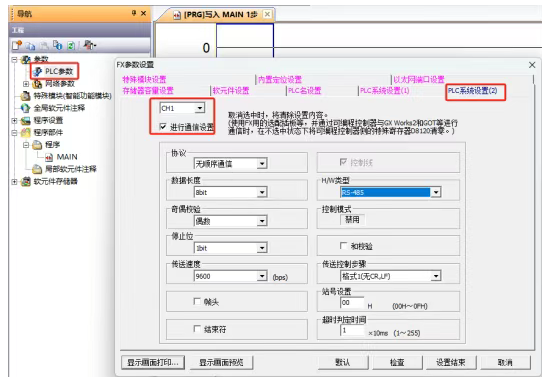Collapse the 程序 tree node
This screenshot has width=549, height=383.
[x=26, y=145]
